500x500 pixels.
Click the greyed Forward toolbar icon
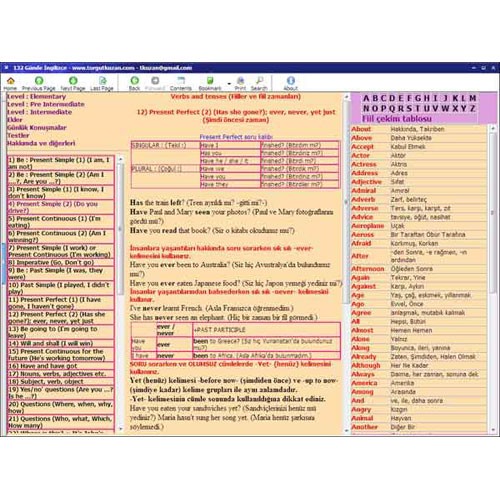tap(155, 81)
